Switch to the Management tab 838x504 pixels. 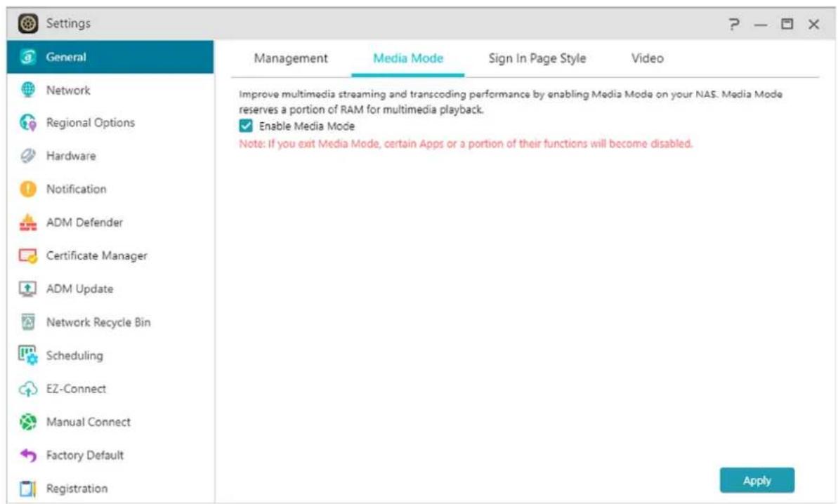[x=291, y=59]
